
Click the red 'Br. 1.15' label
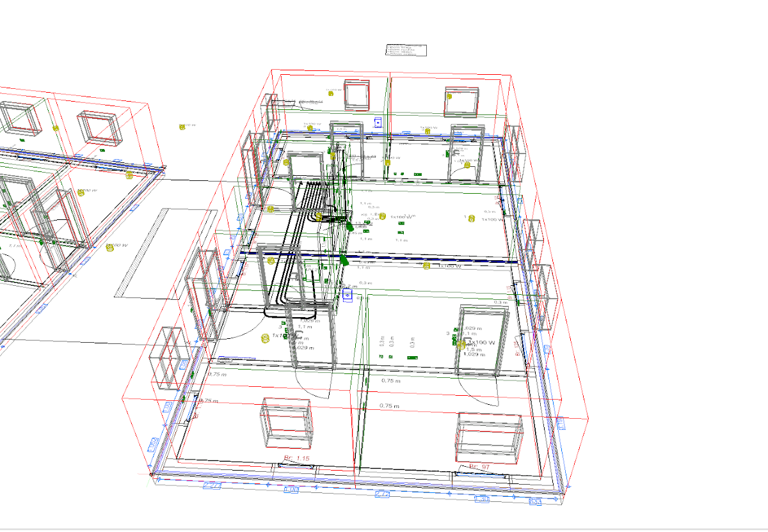pyautogui.click(x=296, y=458)
